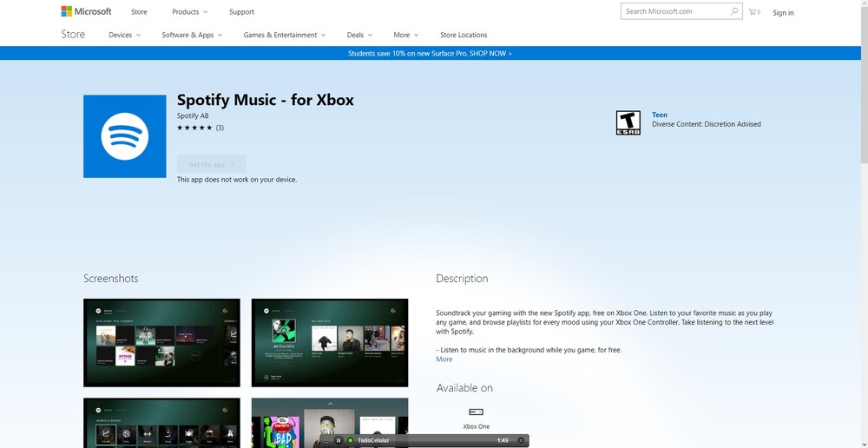
Task: Click the Xbox One console icon
Action: (x=476, y=412)
